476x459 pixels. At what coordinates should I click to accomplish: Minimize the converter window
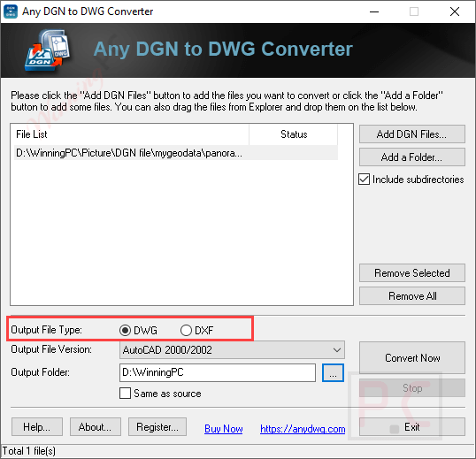(x=374, y=11)
